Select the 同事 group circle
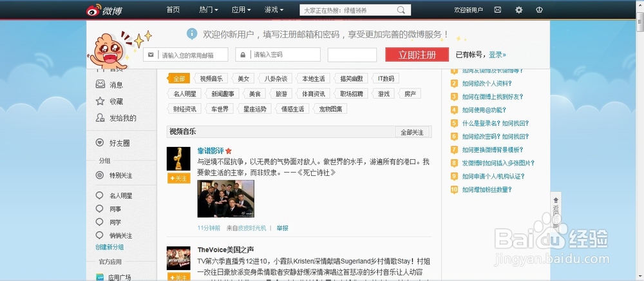 (x=99, y=209)
